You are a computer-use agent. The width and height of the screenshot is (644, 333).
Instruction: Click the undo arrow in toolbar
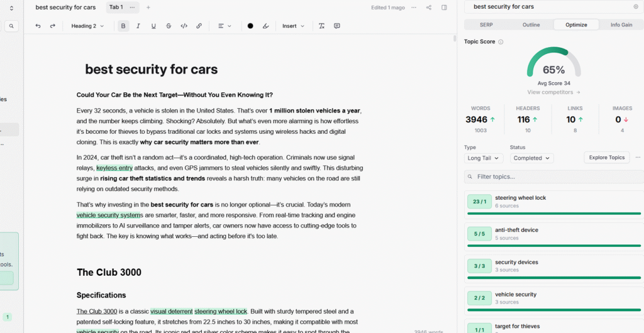tap(38, 26)
